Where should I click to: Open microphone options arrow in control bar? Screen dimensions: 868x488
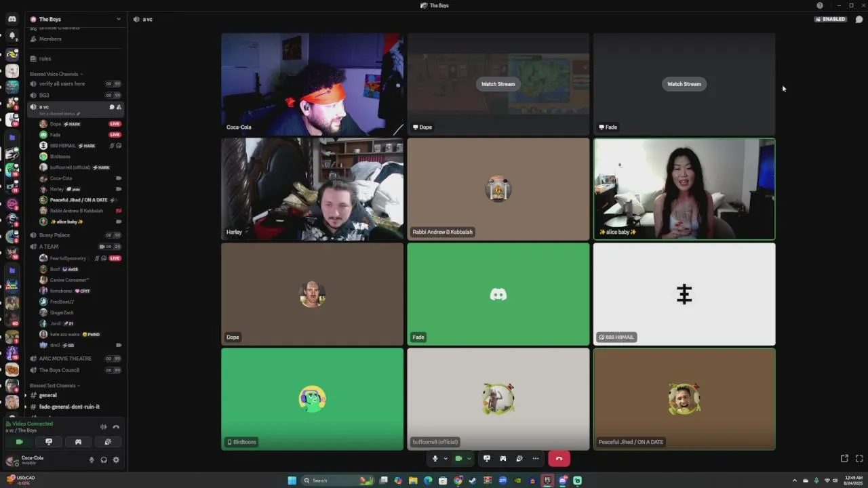click(x=446, y=459)
